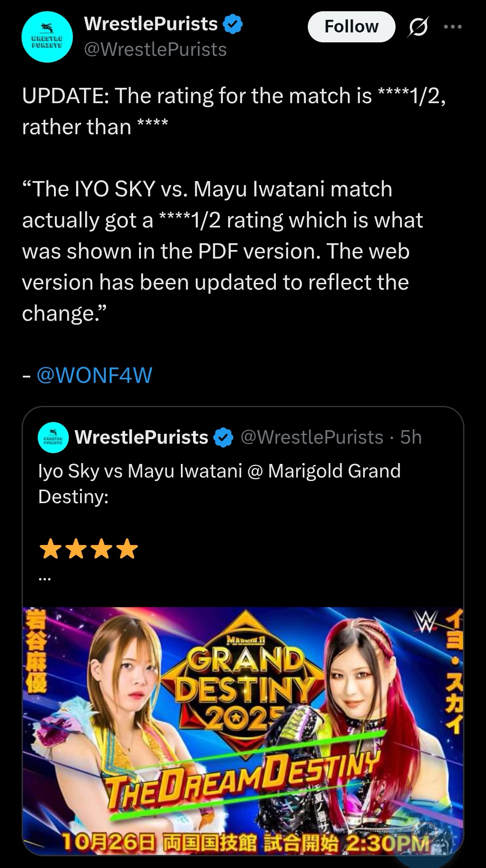Open the @WONF4W mention link
The image size is (486, 868).
[x=94, y=375]
